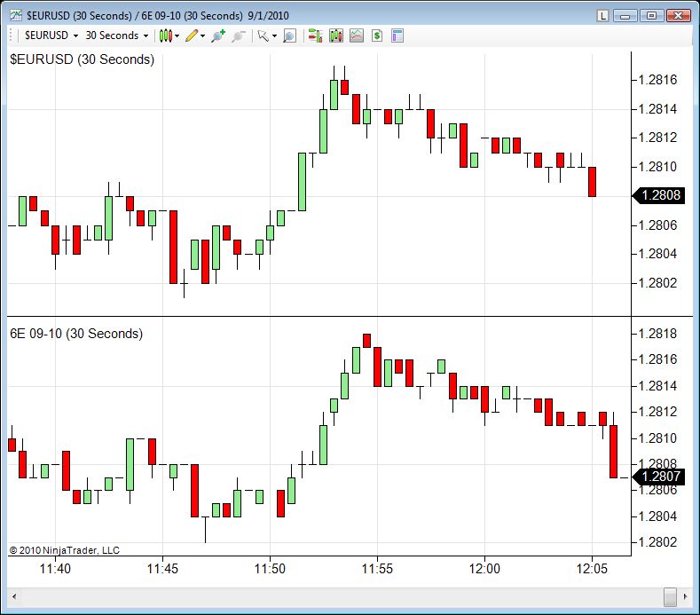This screenshot has height=615, width=700.
Task: Maximize the chart window
Action: [651, 16]
